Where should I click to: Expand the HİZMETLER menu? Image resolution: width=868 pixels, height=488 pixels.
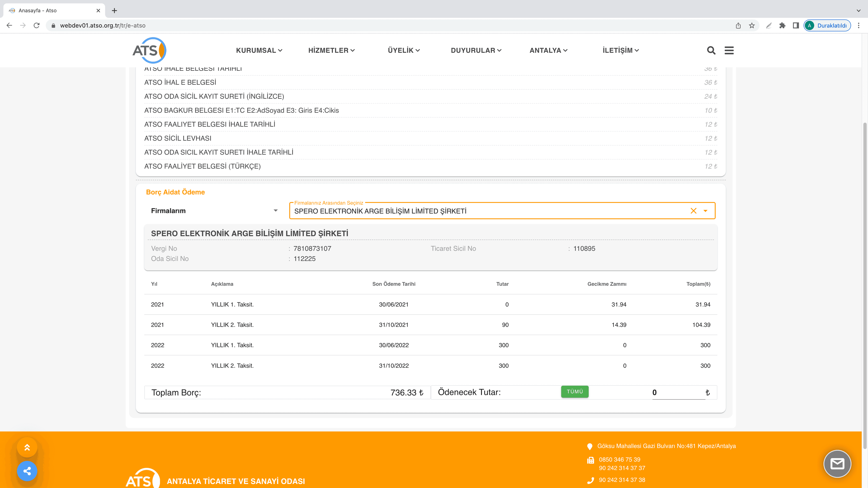point(332,50)
